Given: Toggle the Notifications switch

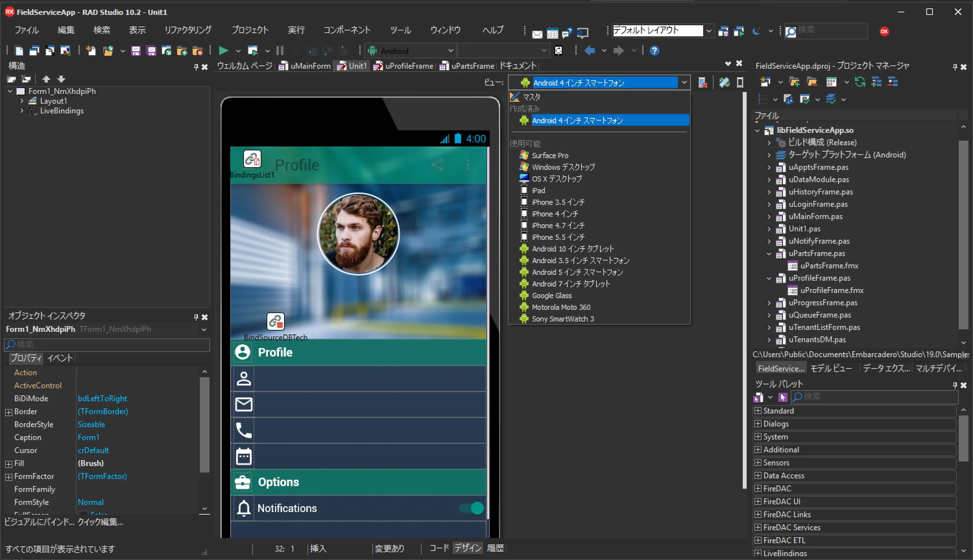Looking at the screenshot, I should [x=472, y=508].
